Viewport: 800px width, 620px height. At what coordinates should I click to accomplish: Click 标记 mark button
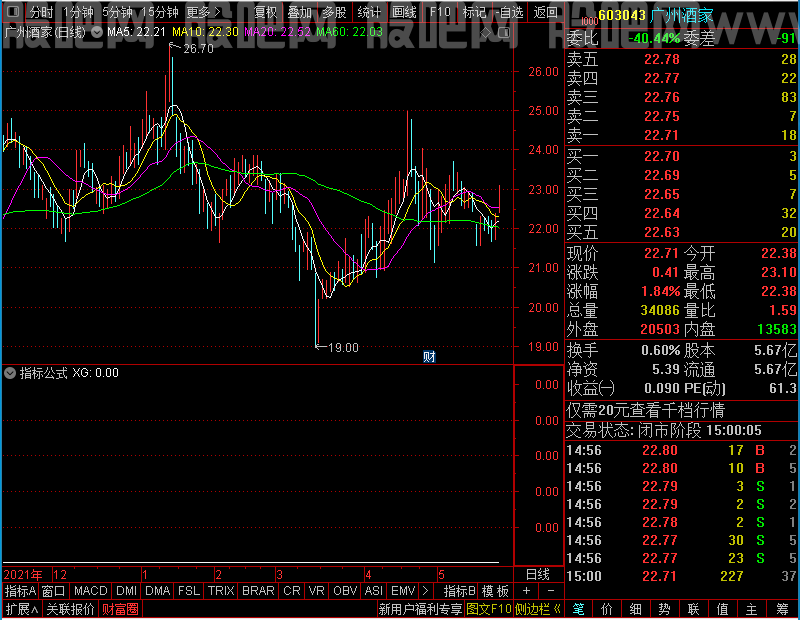[x=474, y=12]
